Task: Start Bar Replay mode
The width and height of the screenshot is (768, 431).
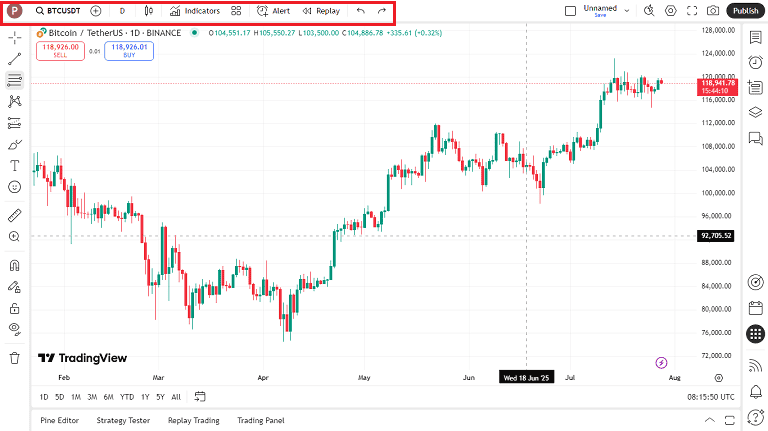Action: click(x=321, y=11)
